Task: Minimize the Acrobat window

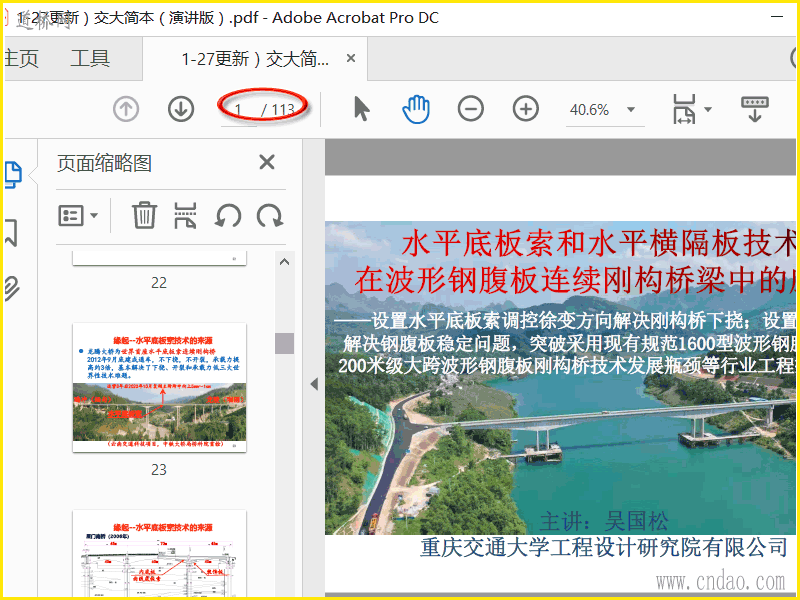Action: pyautogui.click(x=777, y=17)
